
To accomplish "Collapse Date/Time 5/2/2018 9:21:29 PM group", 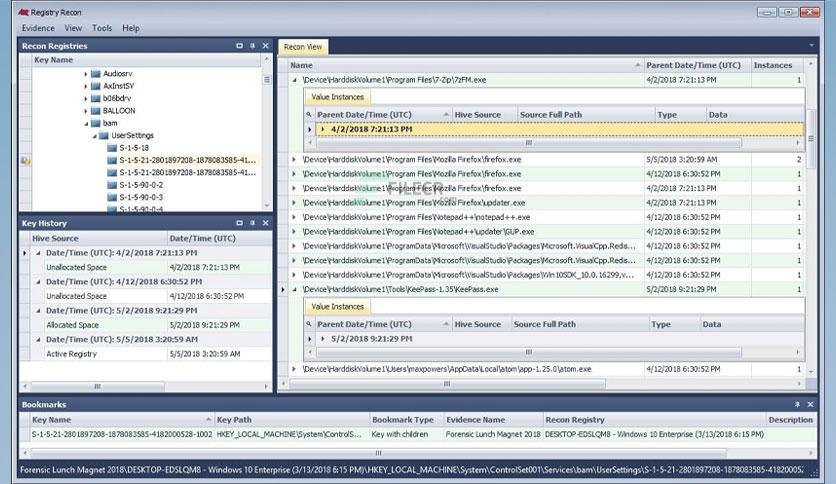I will pyautogui.click(x=38, y=310).
